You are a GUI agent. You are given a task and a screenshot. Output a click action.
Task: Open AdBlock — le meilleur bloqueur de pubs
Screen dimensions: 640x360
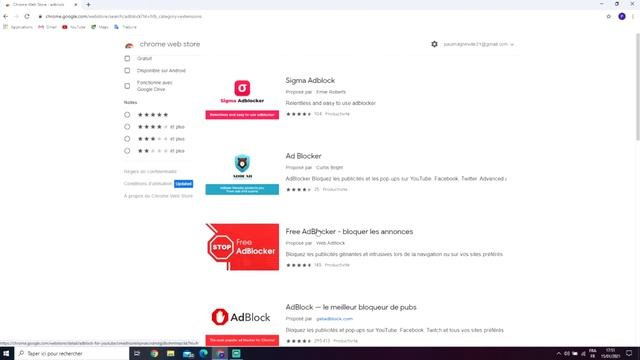(x=351, y=307)
